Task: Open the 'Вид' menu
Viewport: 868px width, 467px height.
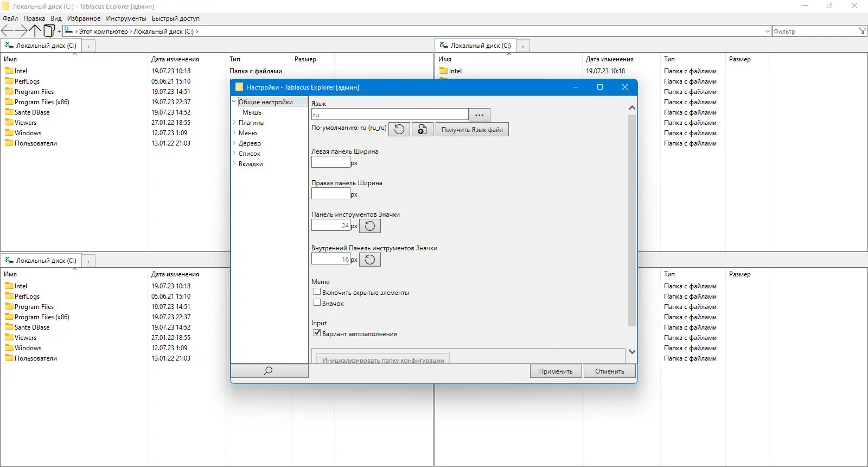Action: coord(56,18)
